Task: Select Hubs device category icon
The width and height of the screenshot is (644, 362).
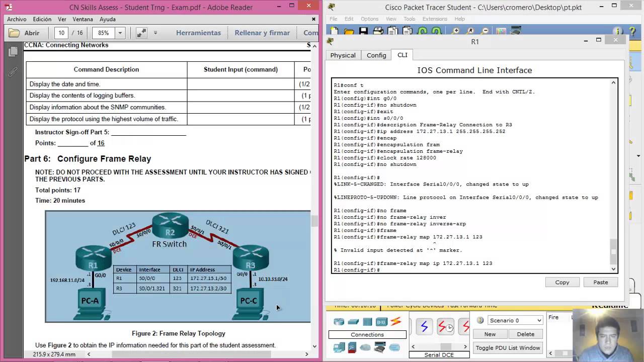Action: (367, 322)
